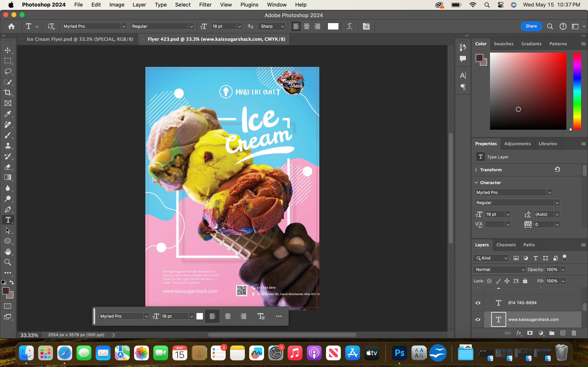
Task: Select the Lasso tool
Action: coord(8,71)
